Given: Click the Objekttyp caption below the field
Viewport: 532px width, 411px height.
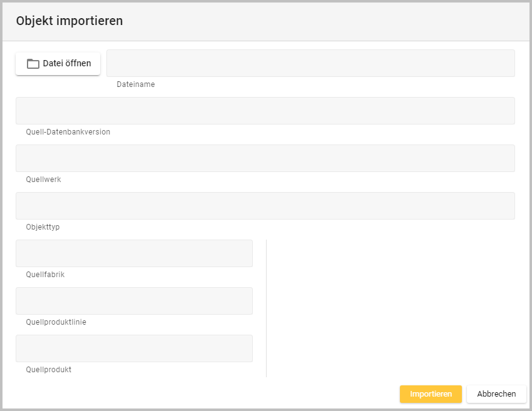Looking at the screenshot, I should 43,227.
